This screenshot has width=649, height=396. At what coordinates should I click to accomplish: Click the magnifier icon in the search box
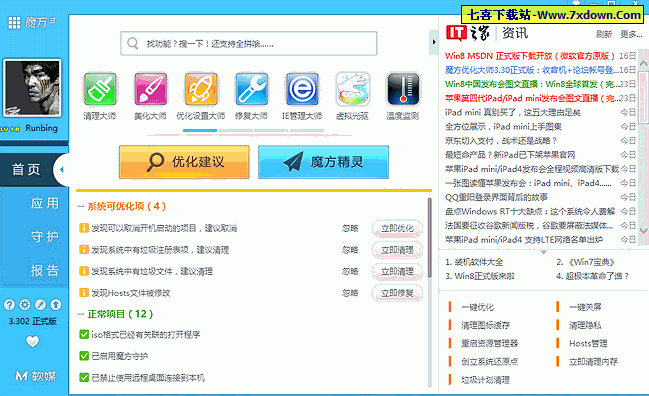point(132,43)
